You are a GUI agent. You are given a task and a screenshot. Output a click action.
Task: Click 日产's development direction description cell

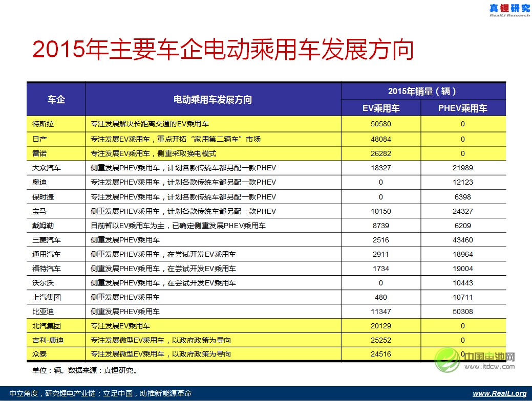[176, 138]
